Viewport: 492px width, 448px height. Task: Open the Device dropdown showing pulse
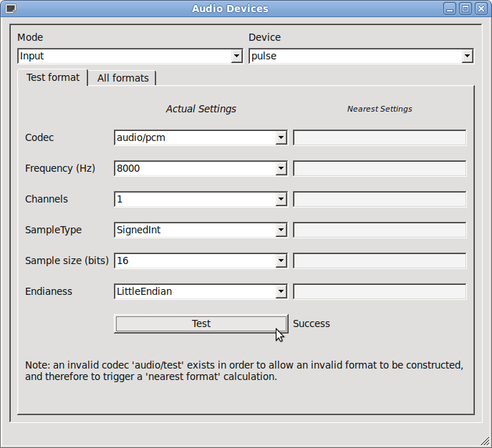pos(361,56)
